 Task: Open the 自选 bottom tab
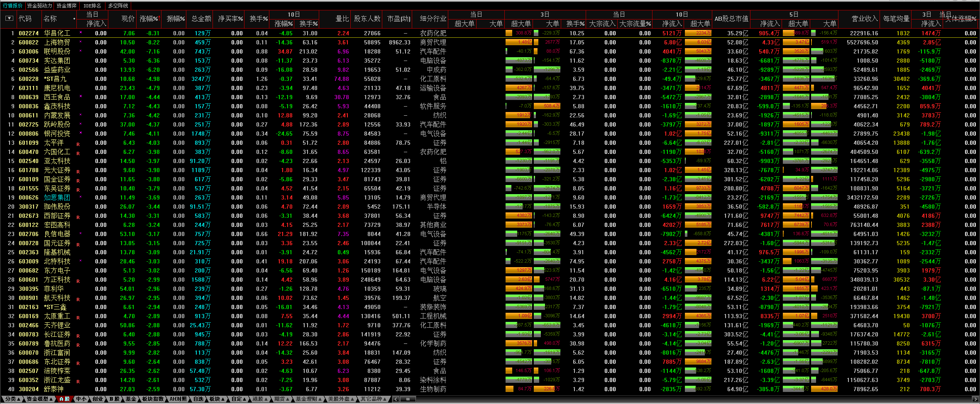click(x=198, y=399)
